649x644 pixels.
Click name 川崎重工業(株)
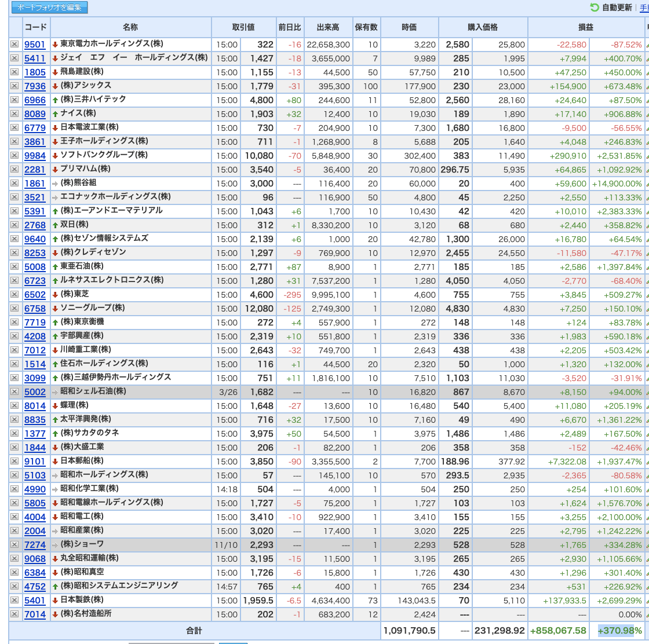pyautogui.click(x=86, y=349)
